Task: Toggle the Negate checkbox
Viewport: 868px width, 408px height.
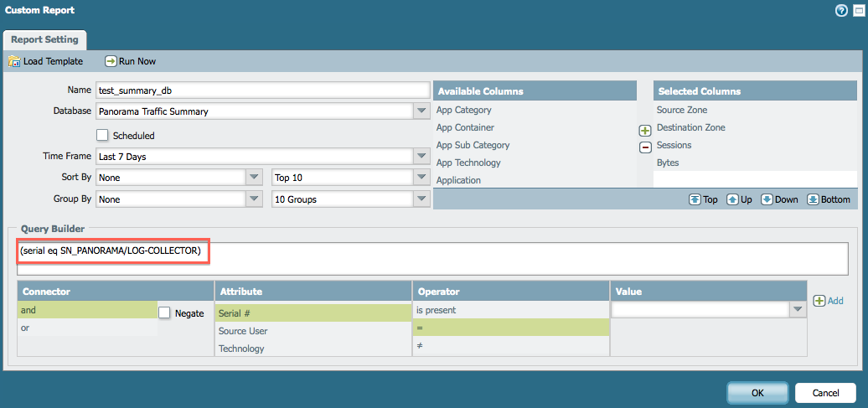Action: tap(165, 312)
